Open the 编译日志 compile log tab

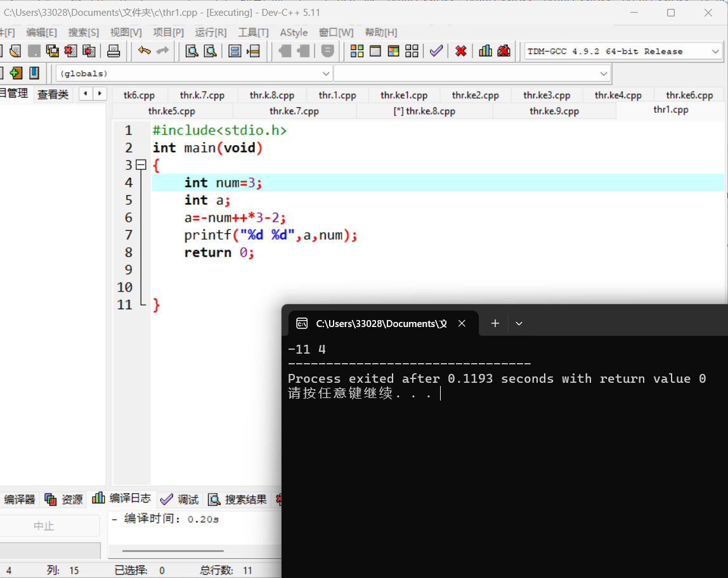point(122,498)
